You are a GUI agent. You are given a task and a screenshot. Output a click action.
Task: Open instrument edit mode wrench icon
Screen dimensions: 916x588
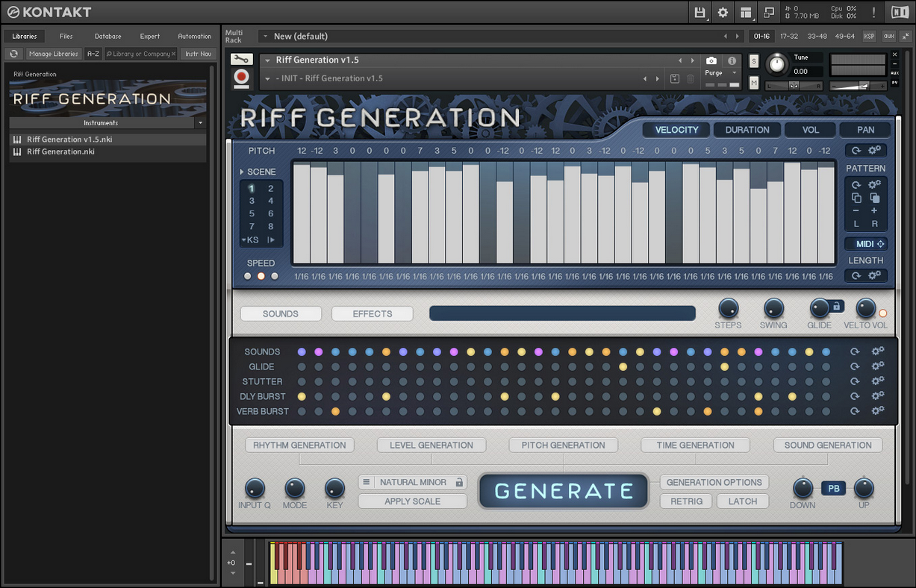[241, 60]
